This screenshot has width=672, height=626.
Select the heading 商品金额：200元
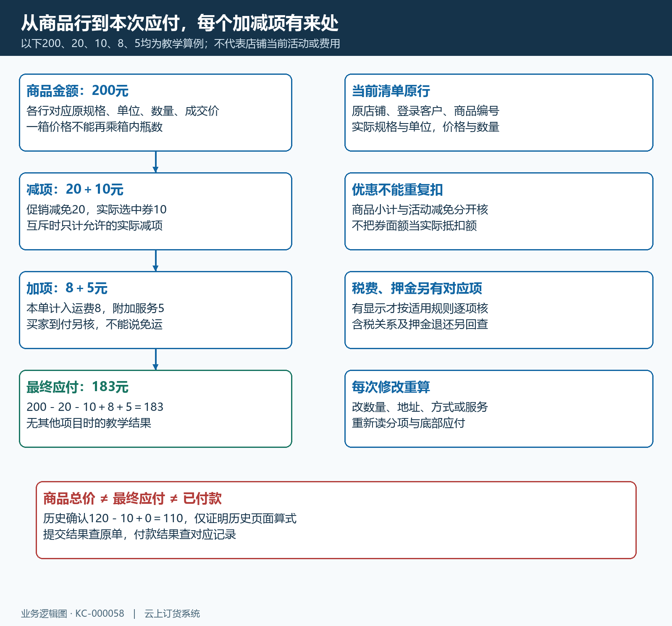[77, 91]
